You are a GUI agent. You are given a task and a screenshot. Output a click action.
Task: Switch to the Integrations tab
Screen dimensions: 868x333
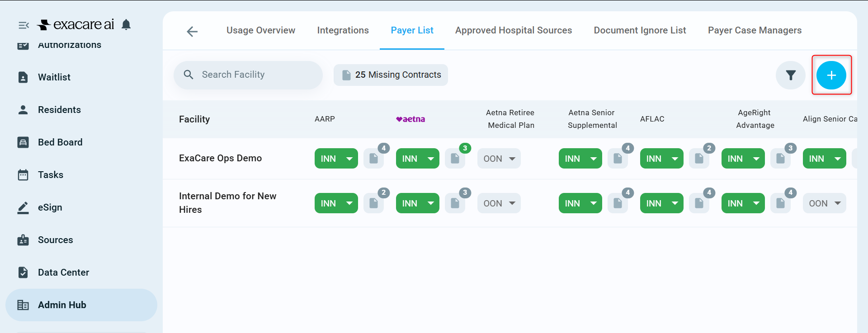(343, 30)
